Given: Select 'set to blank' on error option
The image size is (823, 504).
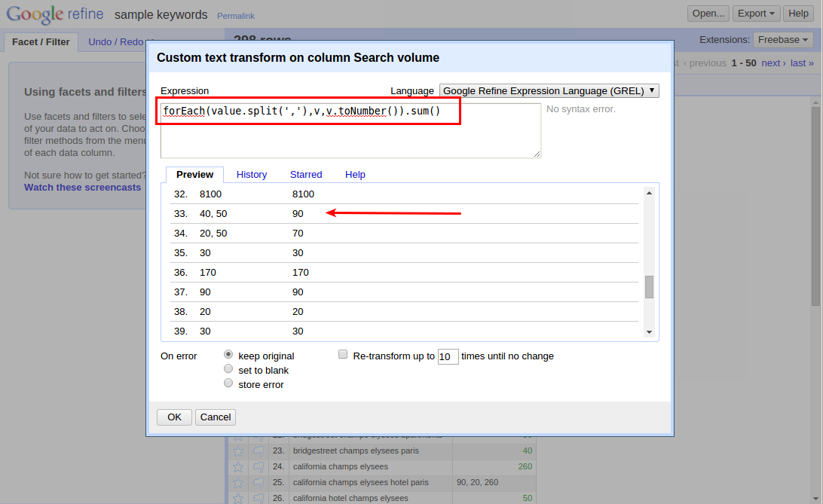Looking at the screenshot, I should pyautogui.click(x=228, y=368).
